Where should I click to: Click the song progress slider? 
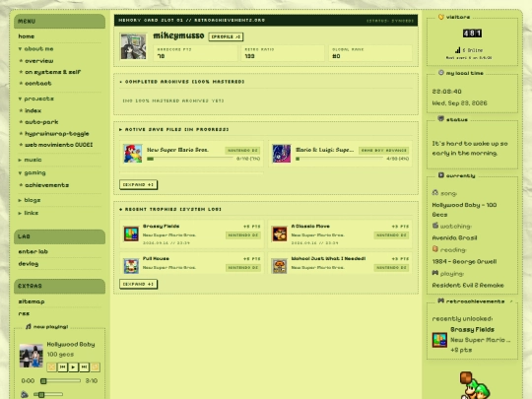coord(61,380)
